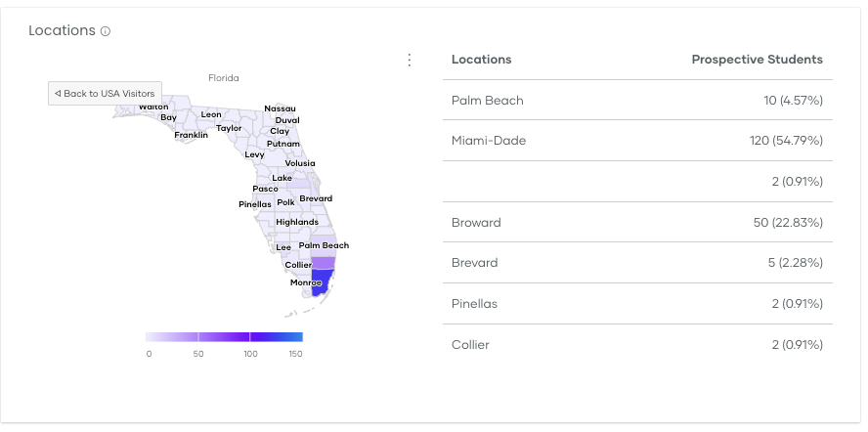Click the Polk county label on map

(x=285, y=202)
